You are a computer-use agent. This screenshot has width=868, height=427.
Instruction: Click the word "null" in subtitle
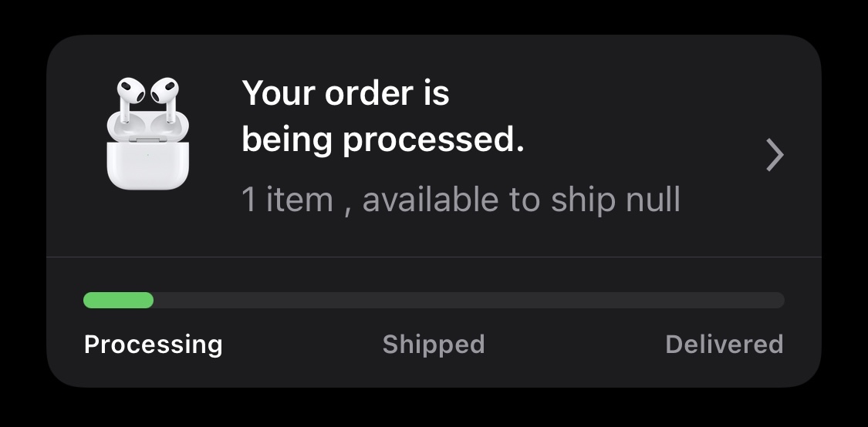[x=653, y=200]
